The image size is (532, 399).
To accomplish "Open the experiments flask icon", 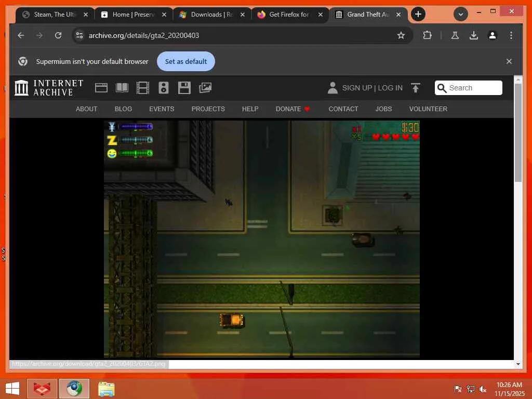I will 455,35.
